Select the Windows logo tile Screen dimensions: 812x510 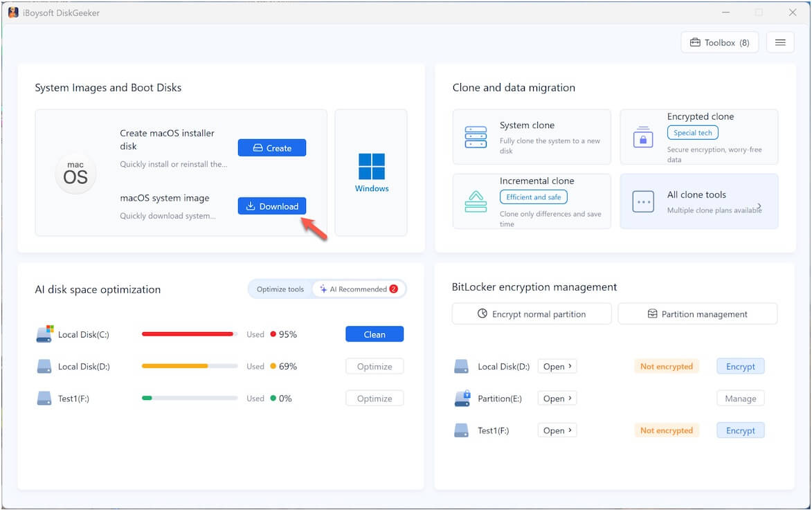pos(371,172)
